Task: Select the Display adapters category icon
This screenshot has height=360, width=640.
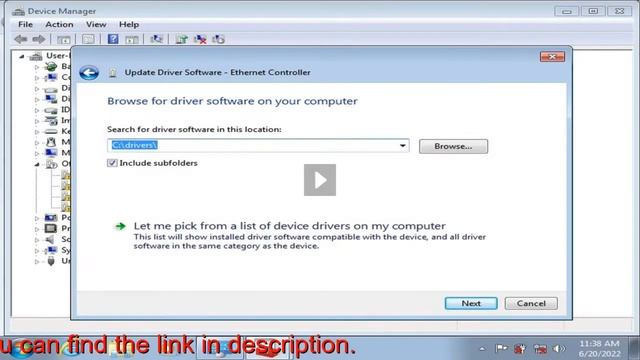Action: click(x=51, y=99)
